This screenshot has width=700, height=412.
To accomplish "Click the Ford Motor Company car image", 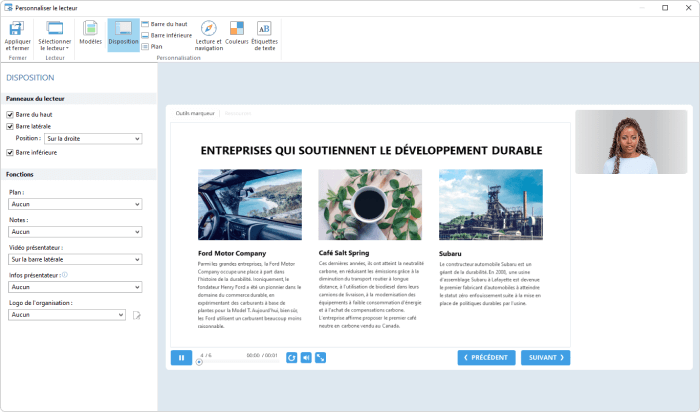I will tap(250, 204).
